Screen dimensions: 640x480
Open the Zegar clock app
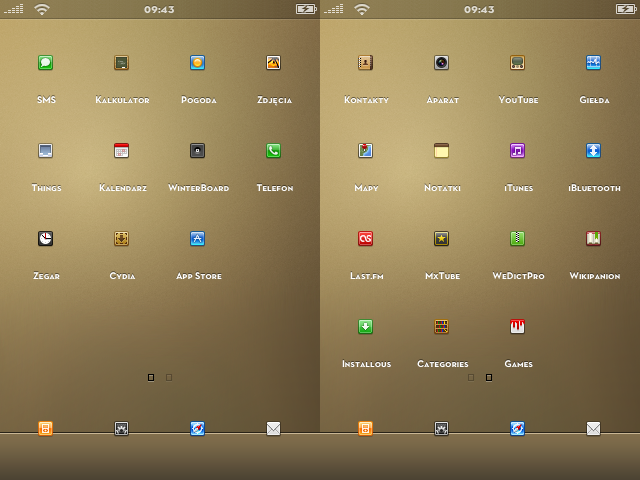[45, 239]
